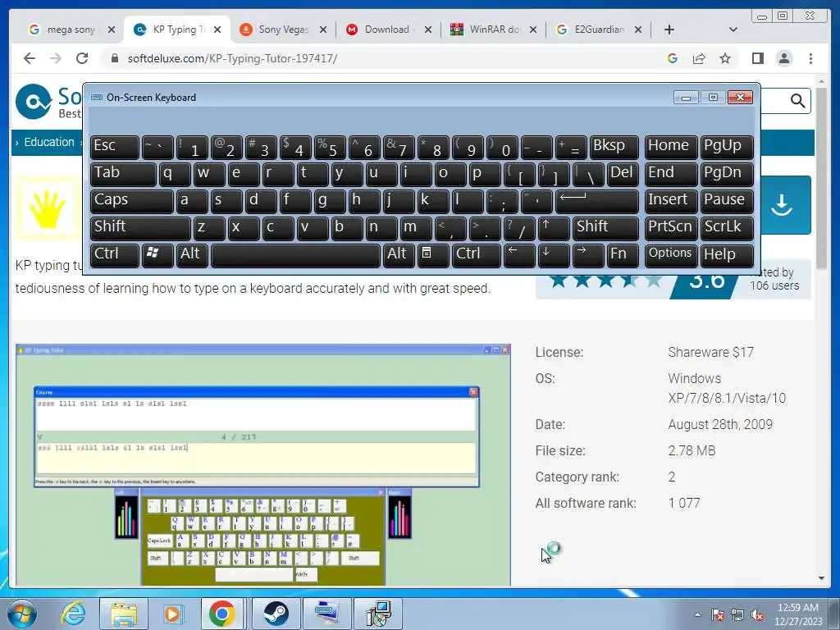Click the down arrow key
The height and width of the screenshot is (630, 840).
[x=554, y=255]
